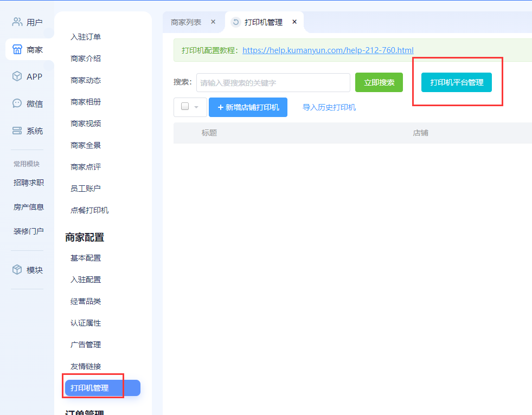Open 入驻配置 under 商家配置
Image resolution: width=532 pixels, height=415 pixels.
point(86,280)
